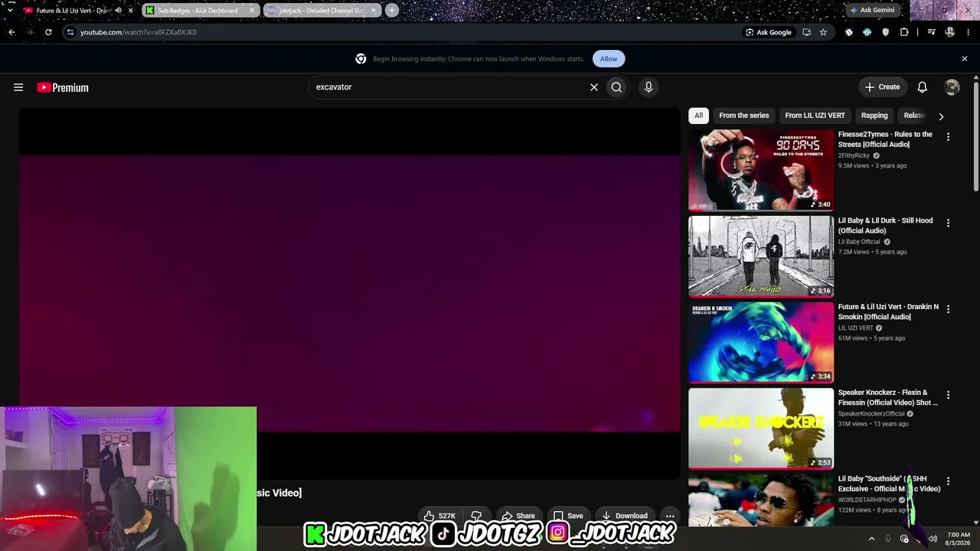Open Ask Google in the address bar
Image resolution: width=980 pixels, height=551 pixels.
tap(769, 32)
